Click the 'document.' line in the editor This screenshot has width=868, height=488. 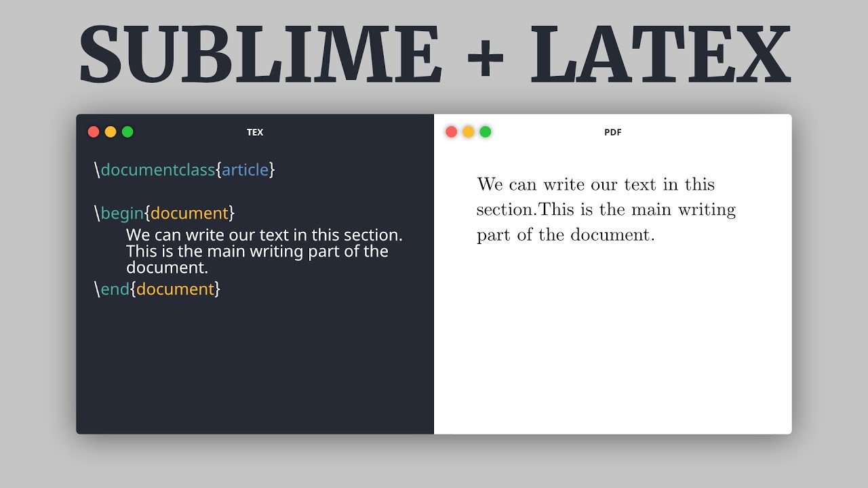coord(167,268)
